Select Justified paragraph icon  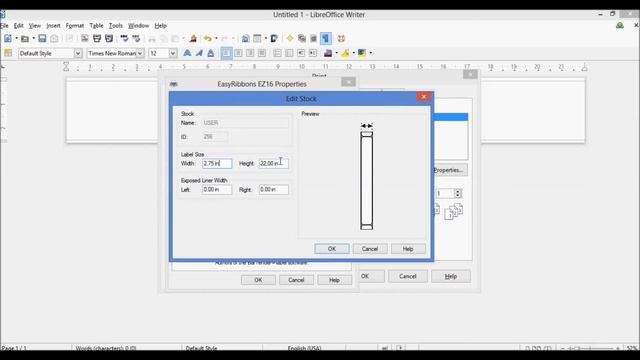click(262, 53)
